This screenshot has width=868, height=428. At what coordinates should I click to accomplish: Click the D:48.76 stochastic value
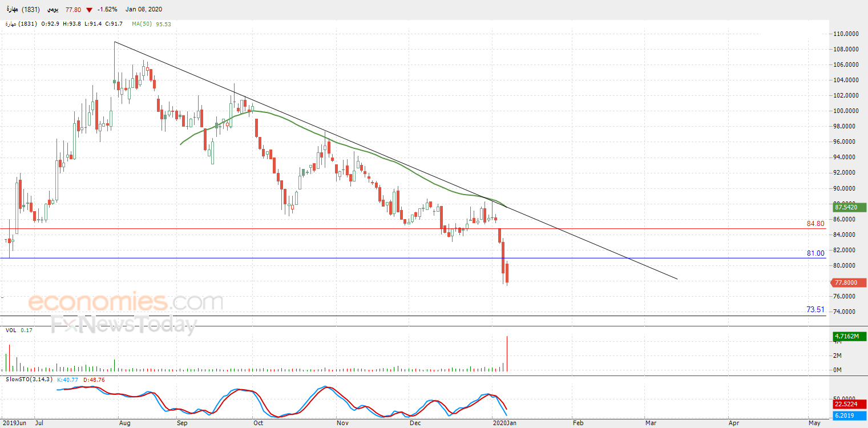point(95,379)
